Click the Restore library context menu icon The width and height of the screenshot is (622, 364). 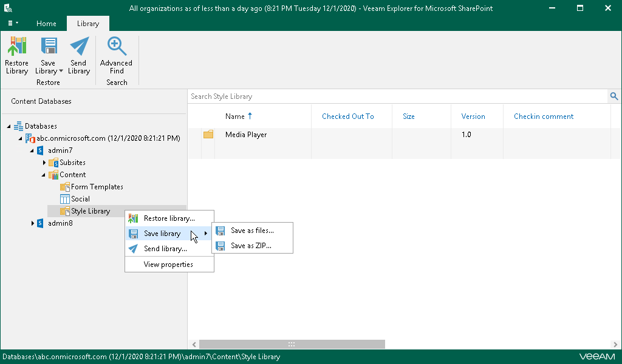point(133,218)
